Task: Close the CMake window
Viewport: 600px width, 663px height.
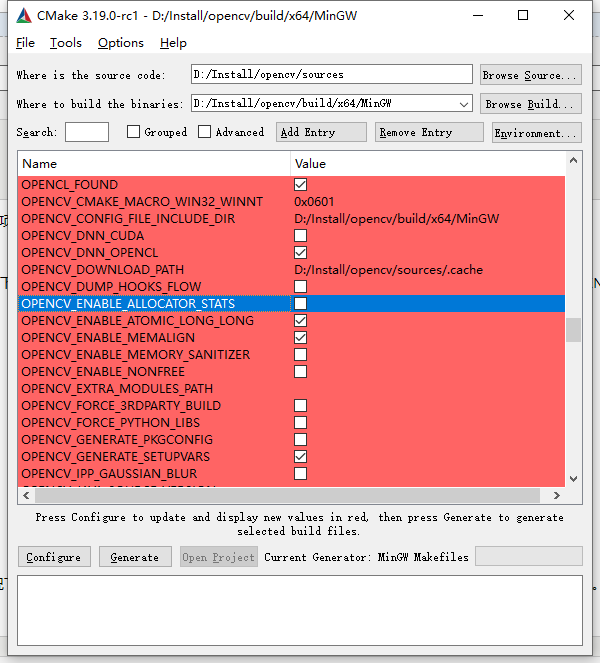Action: [569, 16]
